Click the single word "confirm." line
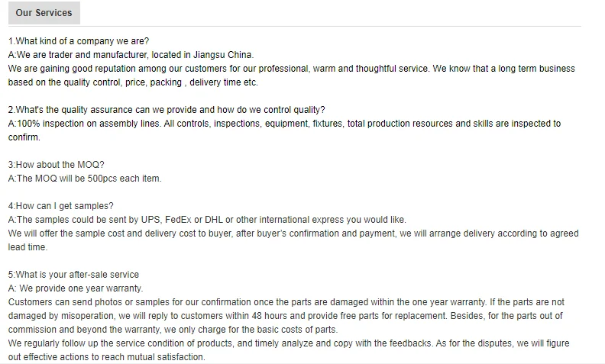 (x=24, y=137)
